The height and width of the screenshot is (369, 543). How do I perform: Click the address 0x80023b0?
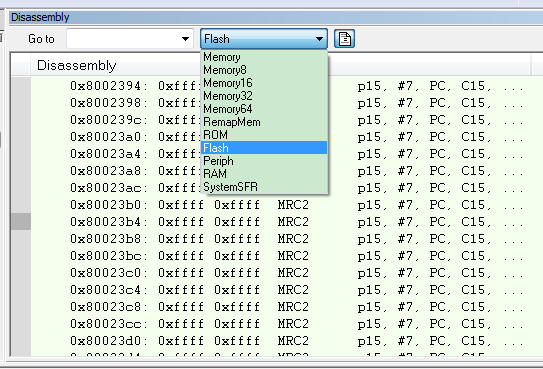click(x=109, y=205)
